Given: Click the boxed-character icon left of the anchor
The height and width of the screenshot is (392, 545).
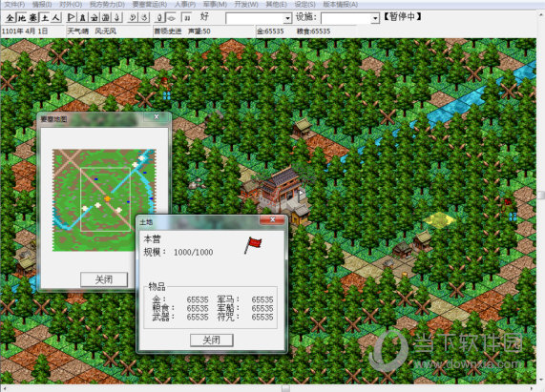Looking at the screenshot, I should point(106,17).
